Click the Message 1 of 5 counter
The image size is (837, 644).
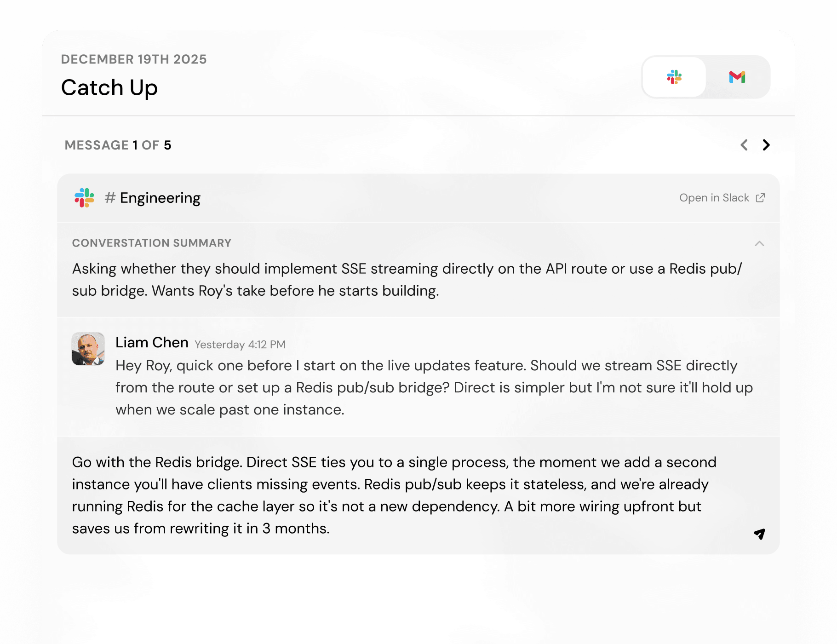118,145
